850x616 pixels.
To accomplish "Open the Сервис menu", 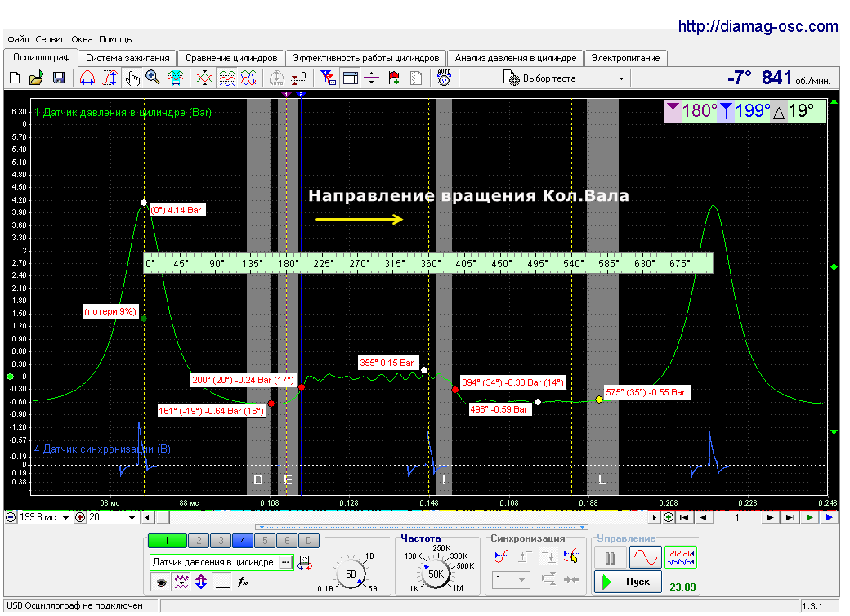I will pos(50,39).
